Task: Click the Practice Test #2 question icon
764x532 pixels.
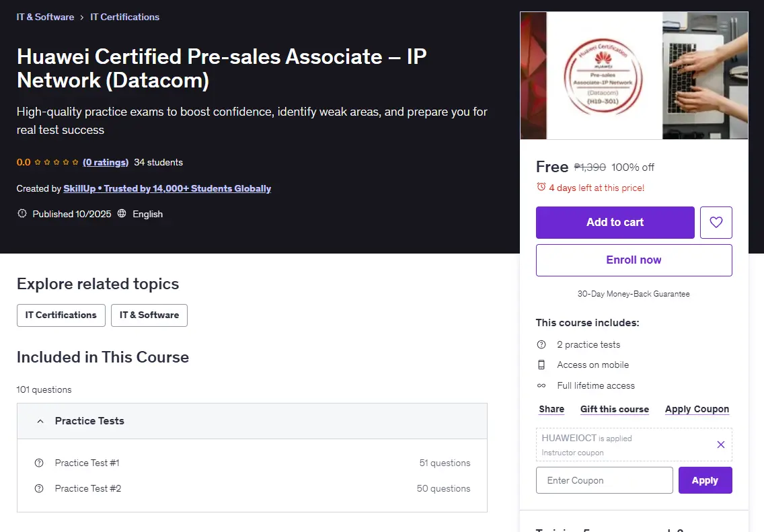Action: point(39,488)
